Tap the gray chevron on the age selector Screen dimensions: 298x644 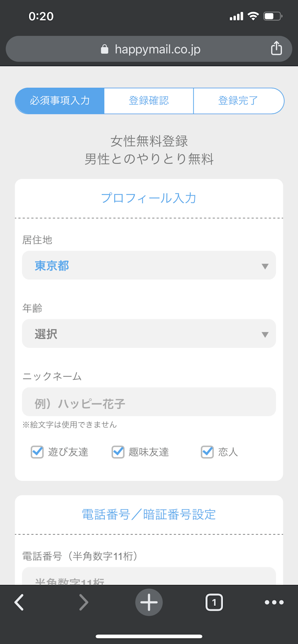[x=265, y=333]
